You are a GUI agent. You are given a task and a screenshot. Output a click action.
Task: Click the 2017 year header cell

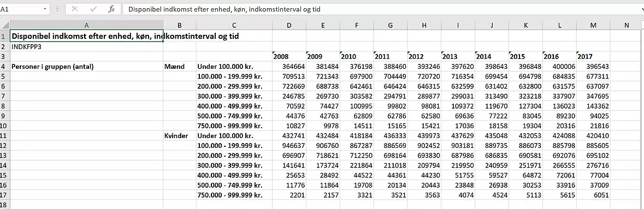tap(593, 57)
